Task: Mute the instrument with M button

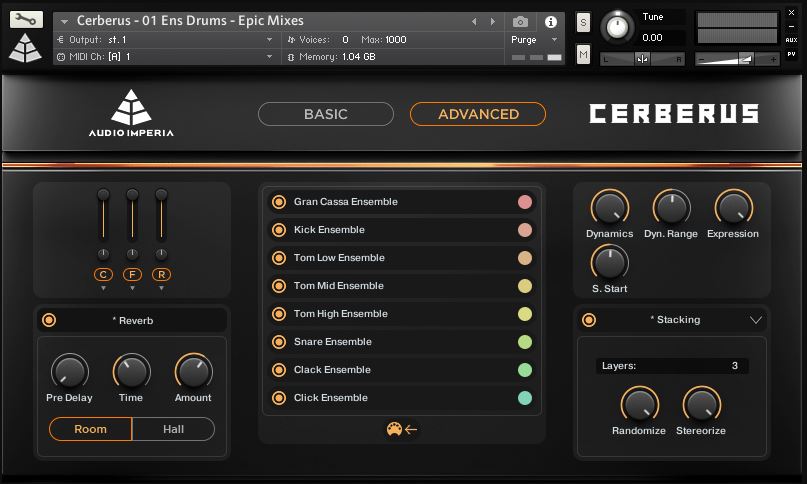Action: point(583,54)
